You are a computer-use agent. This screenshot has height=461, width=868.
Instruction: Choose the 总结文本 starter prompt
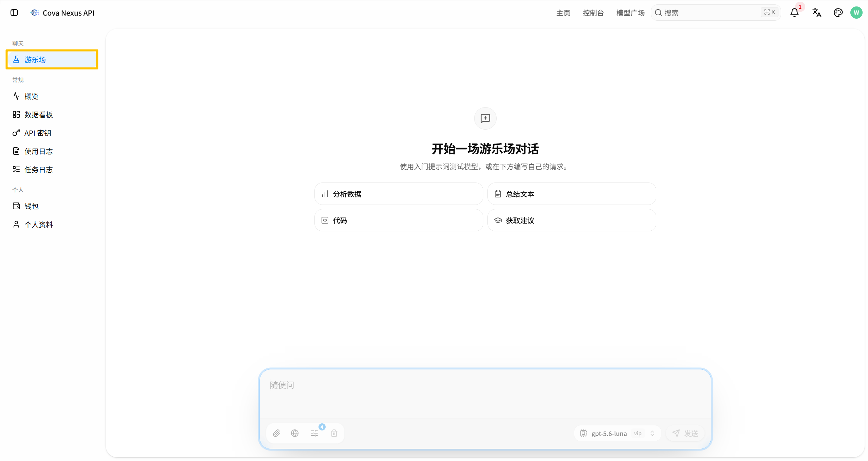572,194
